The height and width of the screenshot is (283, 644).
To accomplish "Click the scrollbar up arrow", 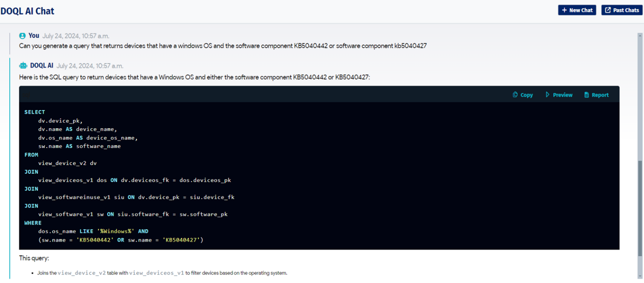I will click(x=640, y=35).
